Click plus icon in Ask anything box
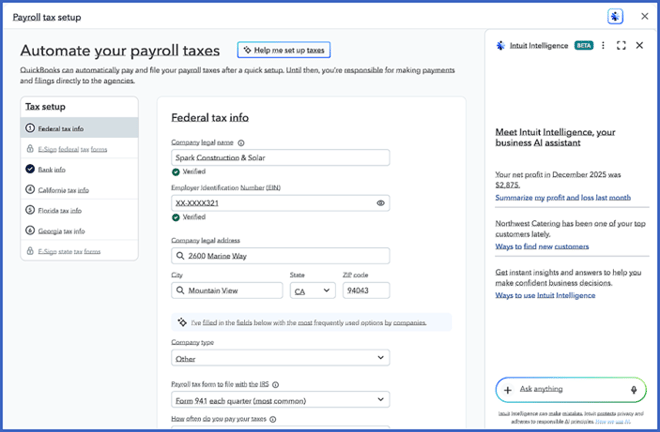The image size is (660, 432). pyautogui.click(x=508, y=390)
